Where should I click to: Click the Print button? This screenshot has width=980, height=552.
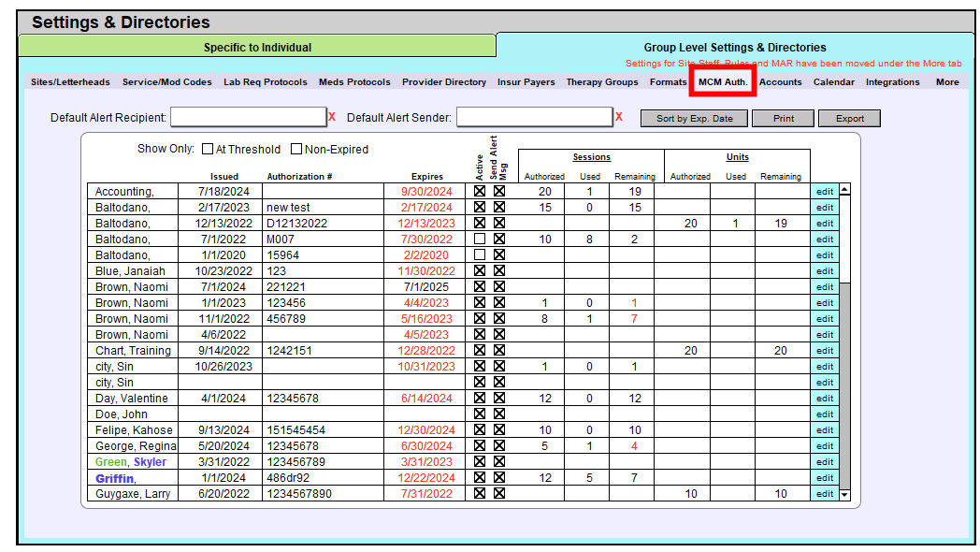[x=785, y=117]
